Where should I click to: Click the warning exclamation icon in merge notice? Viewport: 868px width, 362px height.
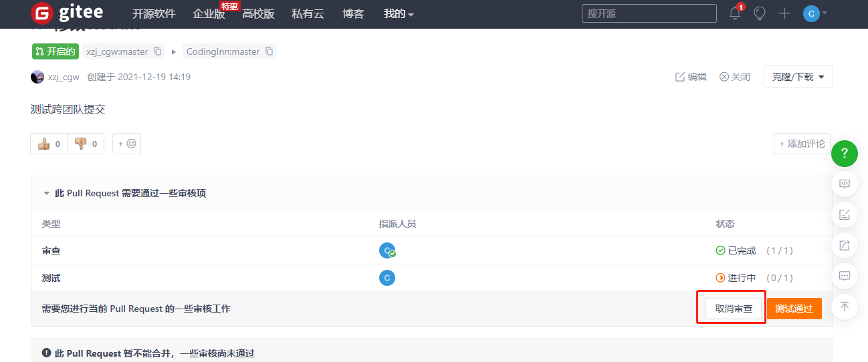46,353
